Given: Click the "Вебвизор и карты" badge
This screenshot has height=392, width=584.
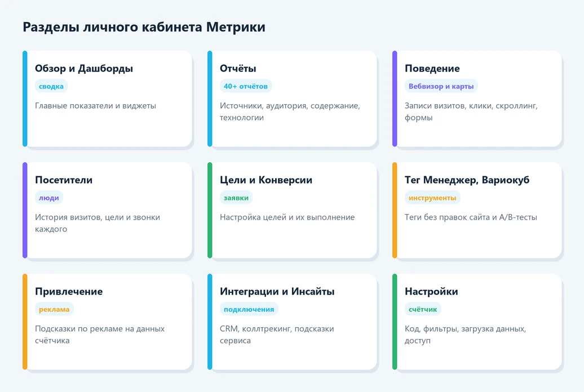Looking at the screenshot, I should [441, 86].
